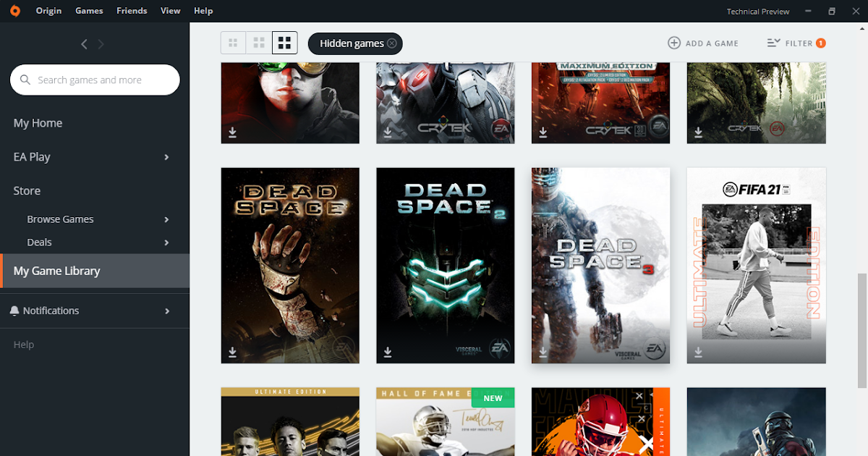868x456 pixels.
Task: Click download icon on Dead Space 2
Action: (388, 352)
